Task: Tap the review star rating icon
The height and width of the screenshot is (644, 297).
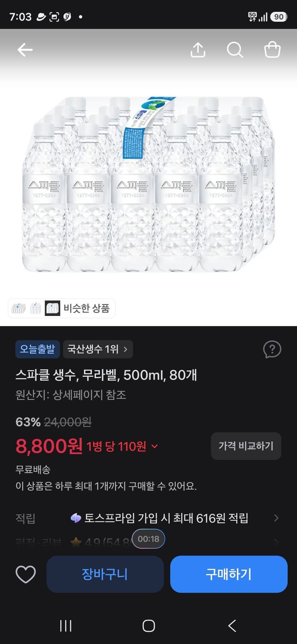Action: coord(76,542)
